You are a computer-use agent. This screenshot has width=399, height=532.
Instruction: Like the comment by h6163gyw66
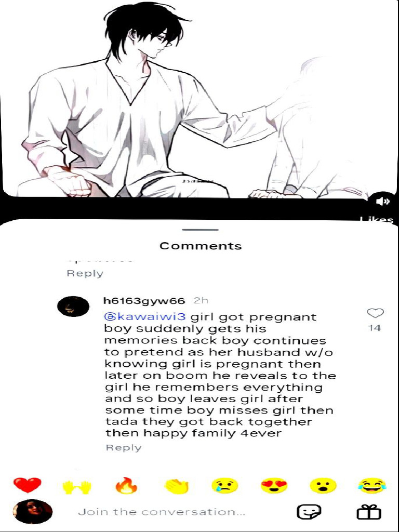coord(375,313)
